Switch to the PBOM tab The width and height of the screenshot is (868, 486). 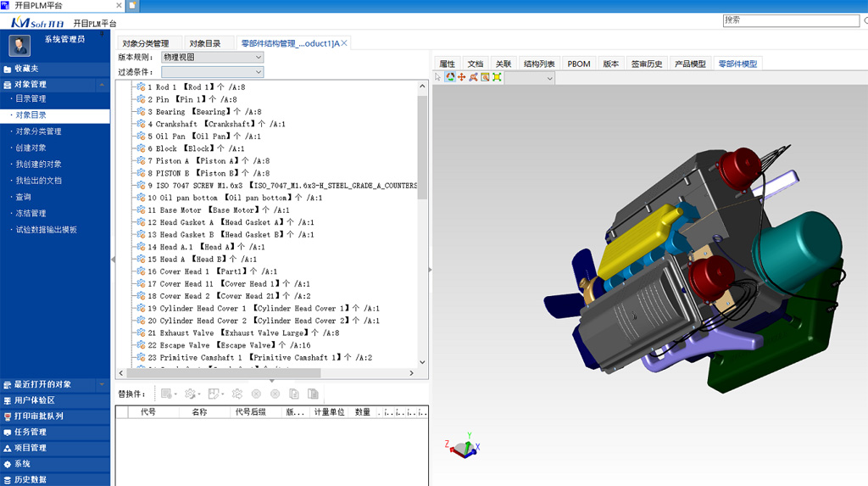point(579,64)
